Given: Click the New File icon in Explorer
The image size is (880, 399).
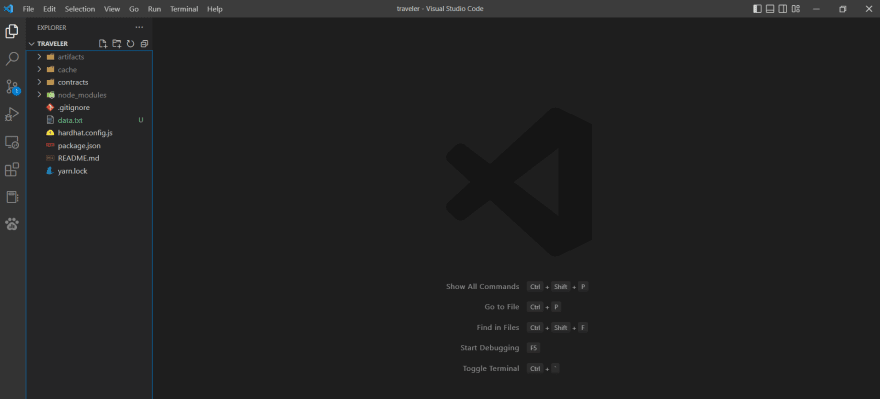Looking at the screenshot, I should (103, 44).
